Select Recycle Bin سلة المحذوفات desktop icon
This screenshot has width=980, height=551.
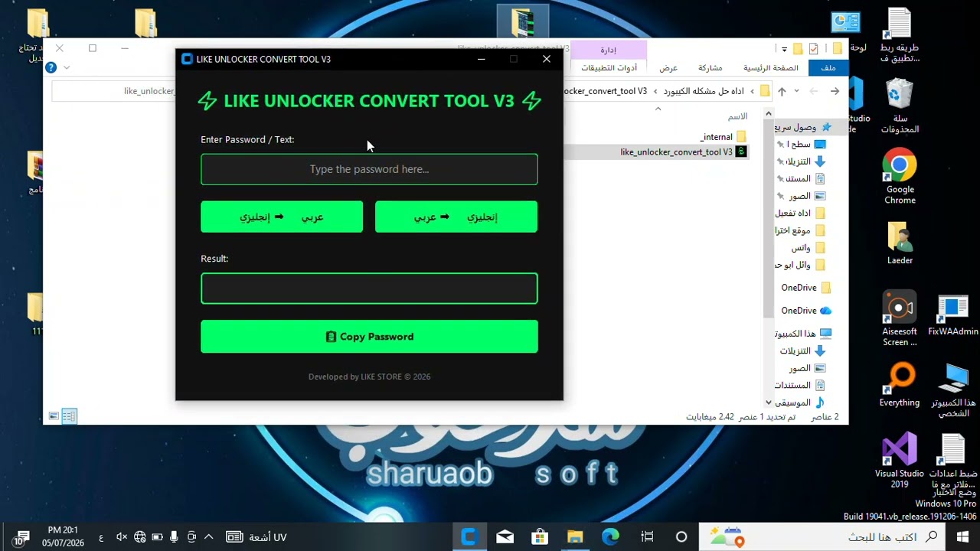click(900, 107)
